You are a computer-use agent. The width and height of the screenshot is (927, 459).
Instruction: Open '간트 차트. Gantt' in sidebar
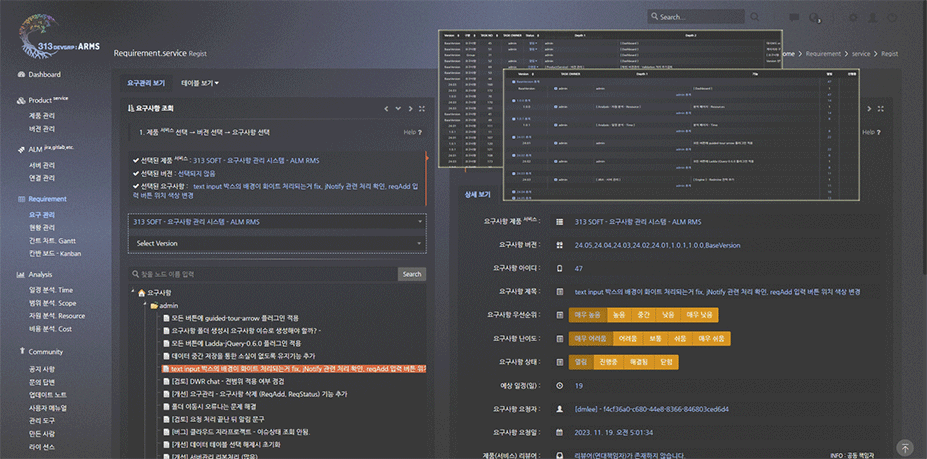tap(52, 241)
